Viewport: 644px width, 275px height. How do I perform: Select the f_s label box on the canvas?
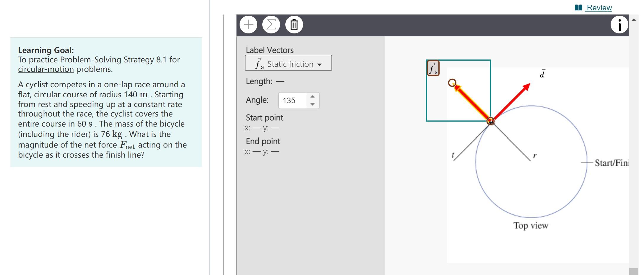coord(433,68)
